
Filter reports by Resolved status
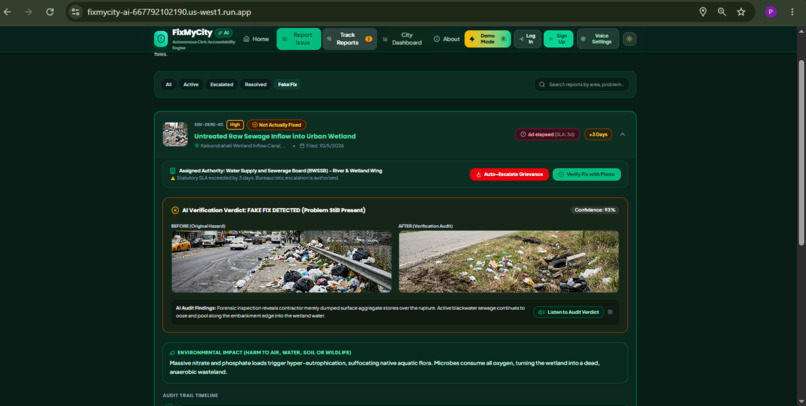(x=255, y=84)
